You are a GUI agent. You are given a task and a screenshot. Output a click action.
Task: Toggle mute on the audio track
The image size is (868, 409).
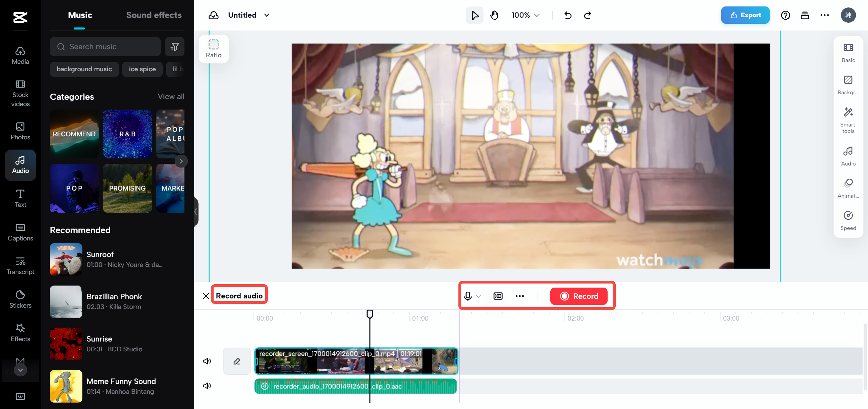click(208, 386)
